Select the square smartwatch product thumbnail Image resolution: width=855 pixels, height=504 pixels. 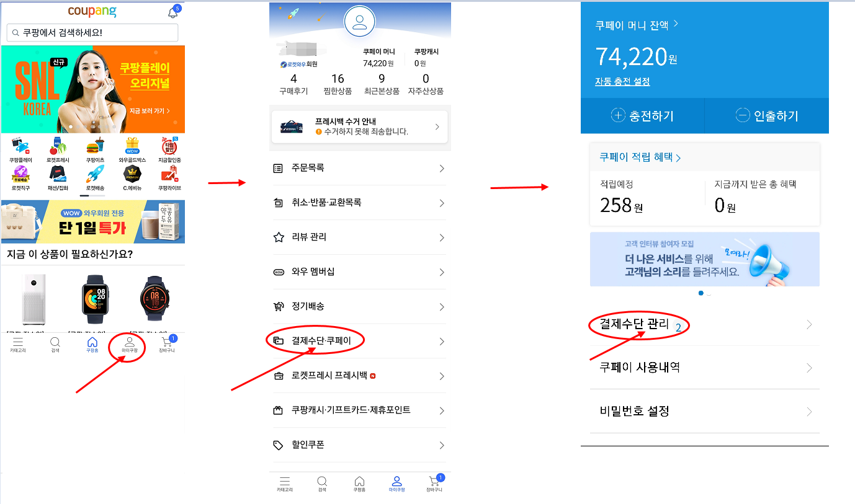pos(96,299)
